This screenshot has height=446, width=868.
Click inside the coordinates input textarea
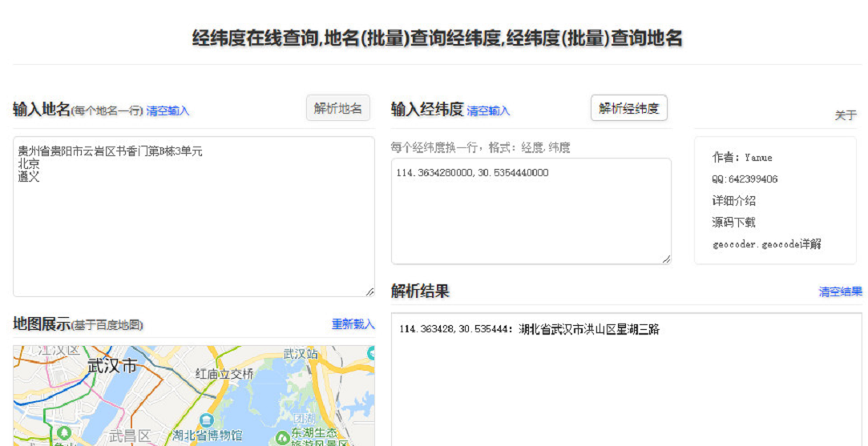click(x=531, y=216)
